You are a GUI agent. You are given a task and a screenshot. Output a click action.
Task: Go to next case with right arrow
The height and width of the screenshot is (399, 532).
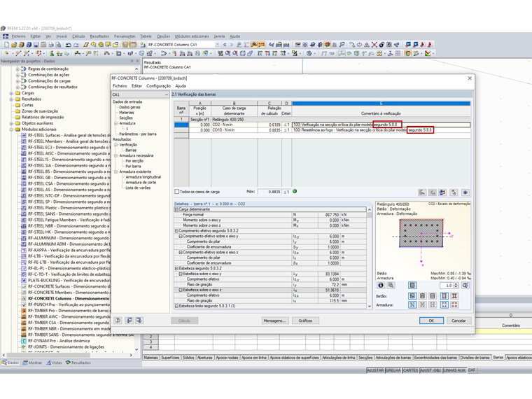tap(232, 44)
